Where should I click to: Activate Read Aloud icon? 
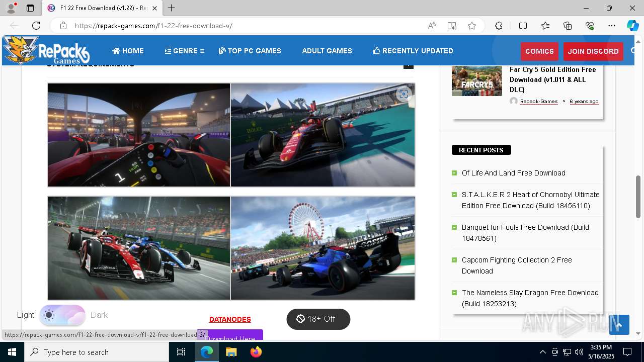click(x=432, y=26)
